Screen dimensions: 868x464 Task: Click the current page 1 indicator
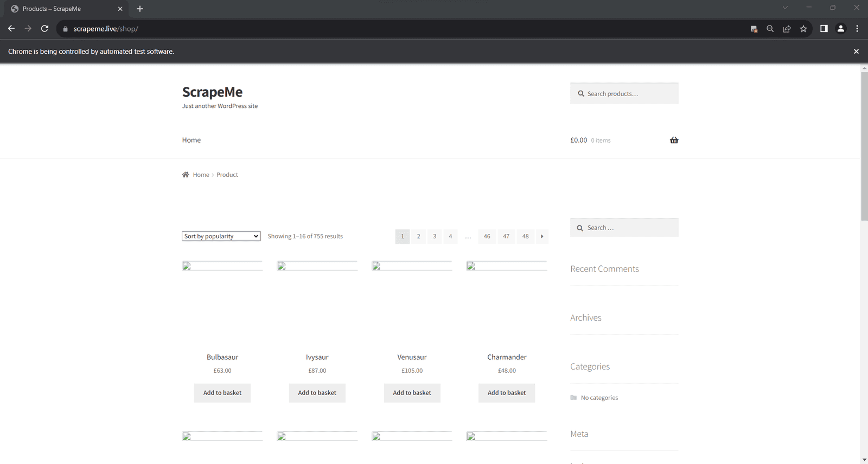coord(403,237)
